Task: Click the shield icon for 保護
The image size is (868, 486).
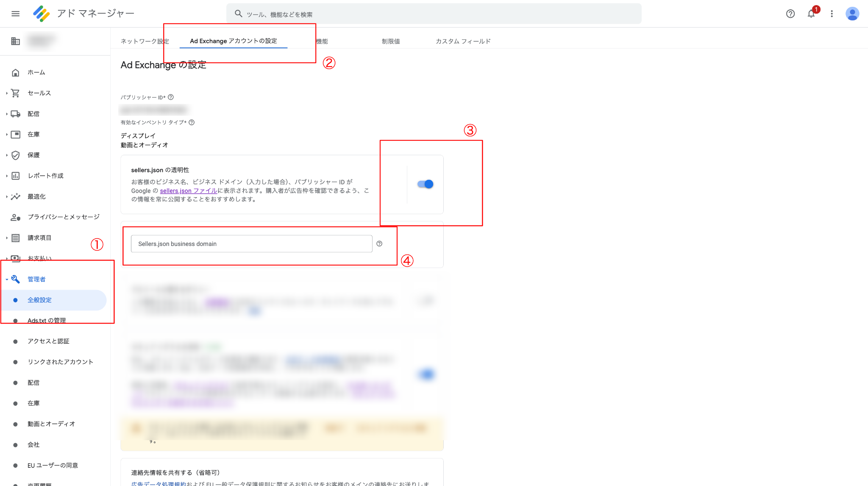Action: (x=15, y=155)
